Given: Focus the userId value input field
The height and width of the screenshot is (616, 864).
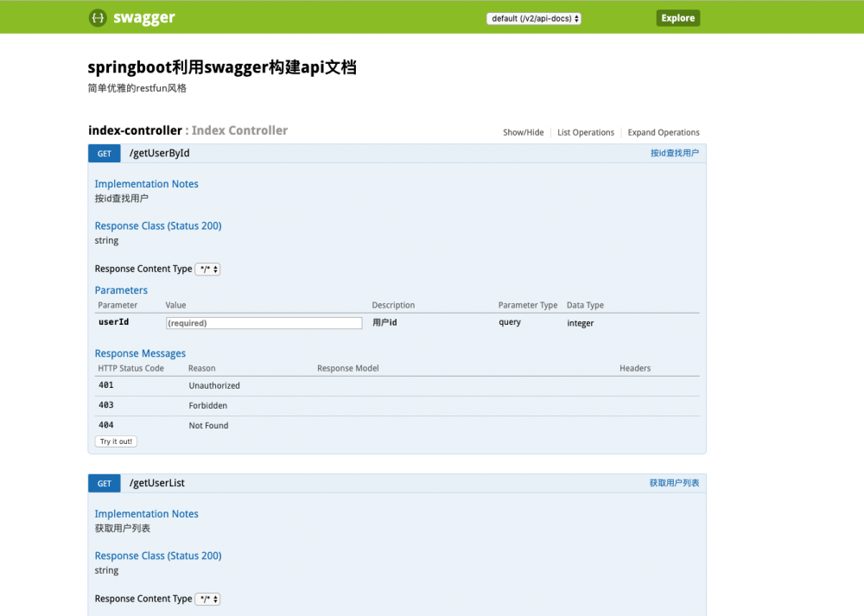Looking at the screenshot, I should click(x=264, y=323).
